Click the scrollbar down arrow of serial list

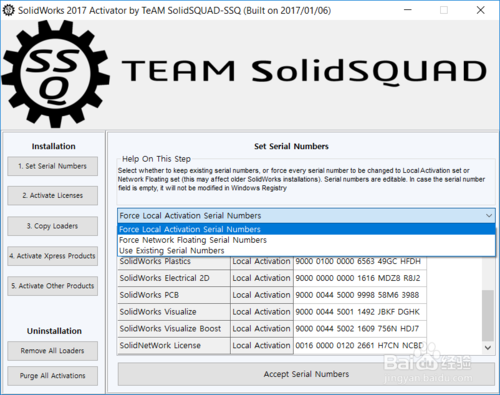[488, 348]
